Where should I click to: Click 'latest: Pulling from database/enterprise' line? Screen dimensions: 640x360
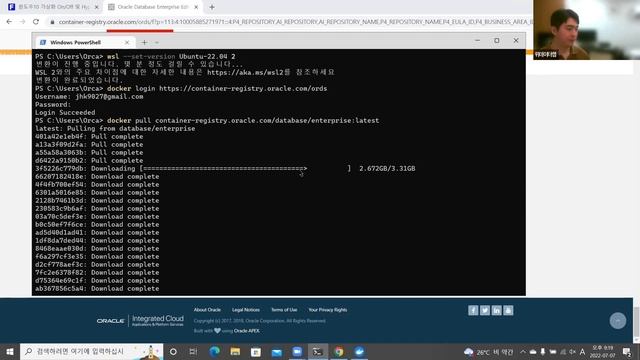(x=115, y=129)
